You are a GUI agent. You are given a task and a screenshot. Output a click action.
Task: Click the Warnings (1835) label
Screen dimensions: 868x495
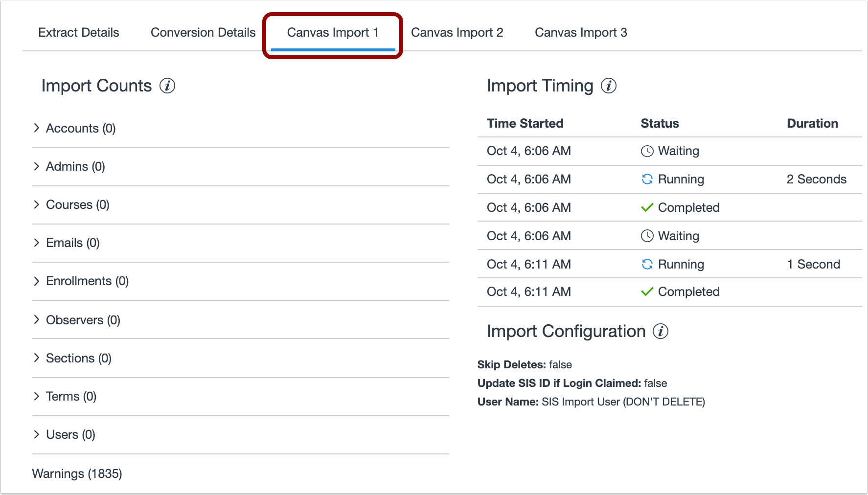coord(77,473)
